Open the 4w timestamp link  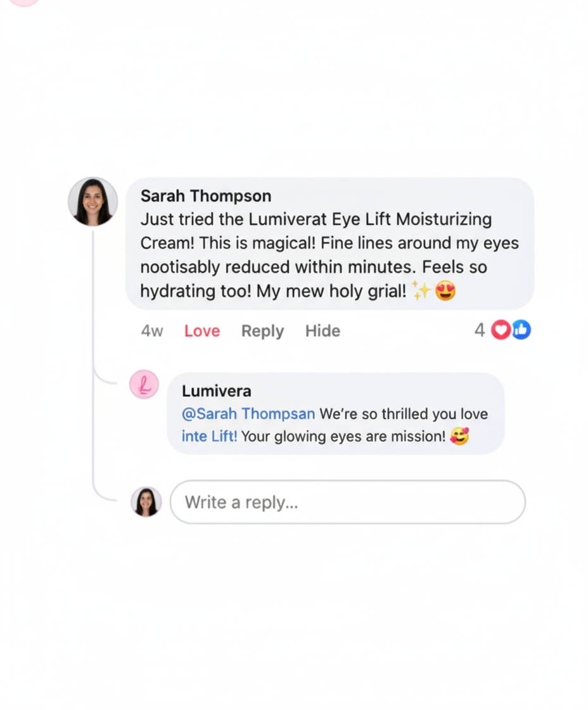pos(152,331)
